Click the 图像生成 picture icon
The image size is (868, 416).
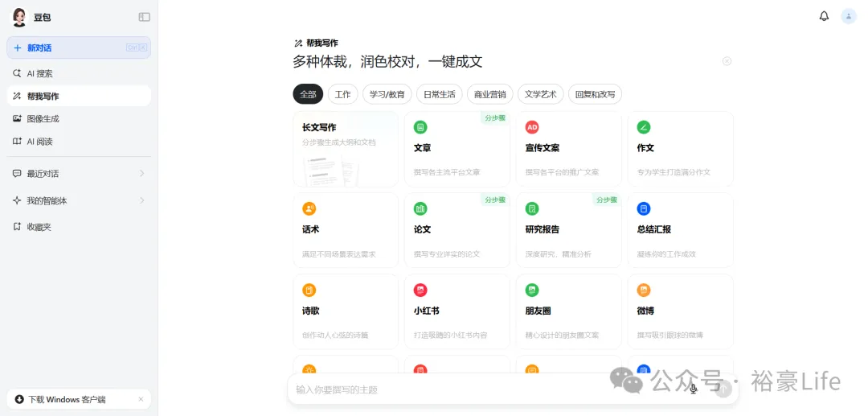pos(17,118)
